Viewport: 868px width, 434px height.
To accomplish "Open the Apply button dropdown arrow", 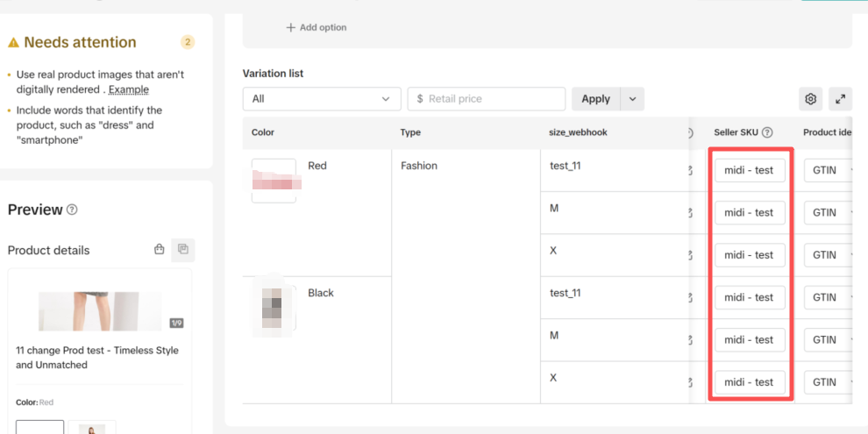I will (x=633, y=99).
